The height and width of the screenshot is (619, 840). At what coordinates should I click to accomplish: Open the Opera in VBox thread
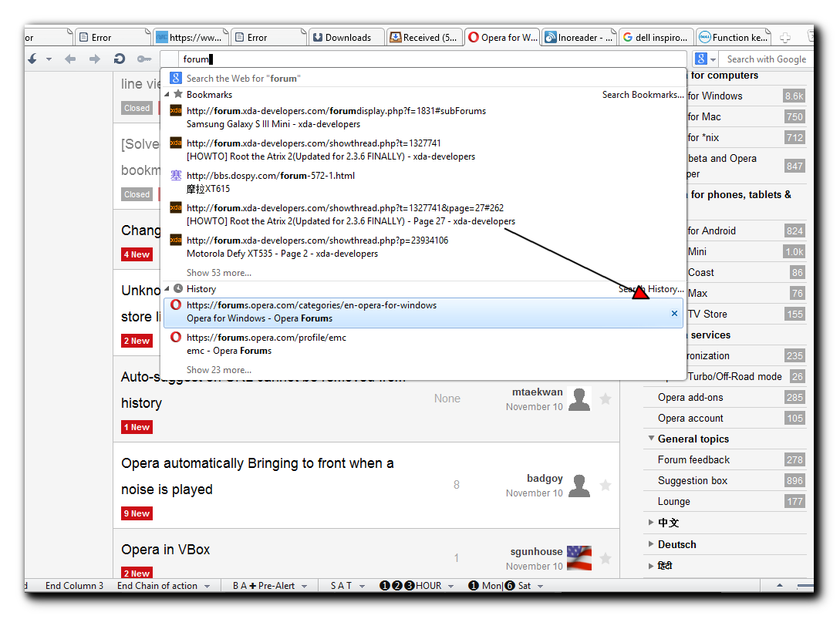point(166,550)
